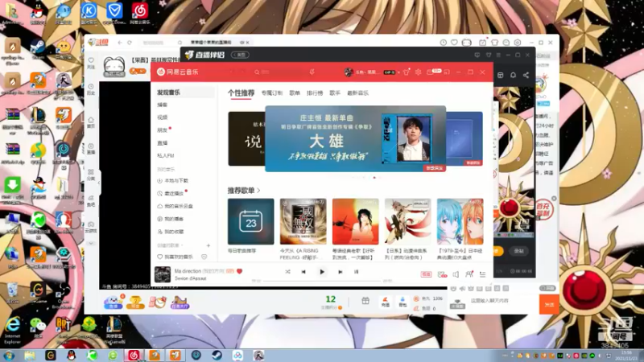This screenshot has width=644, height=362.
Task: Open the listen together icon
Action: pos(469,274)
